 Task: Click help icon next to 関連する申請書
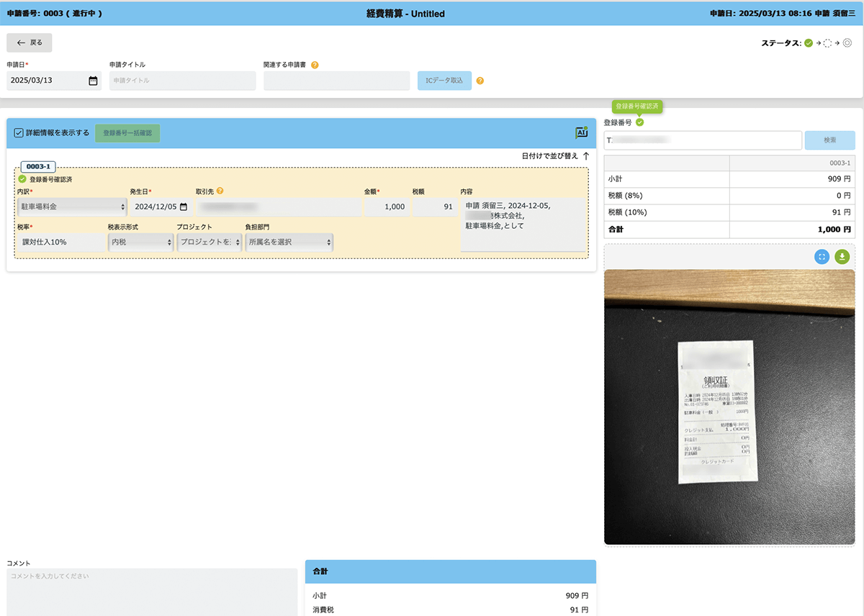tap(315, 65)
